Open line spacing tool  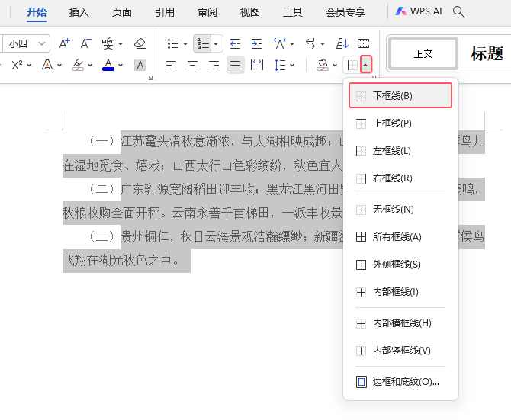280,65
